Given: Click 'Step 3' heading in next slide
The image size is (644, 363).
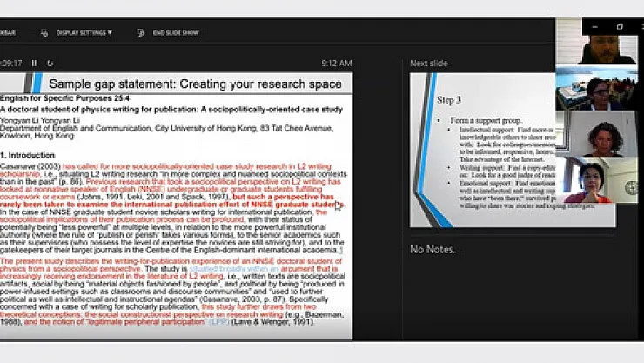Looking at the screenshot, I should [449, 100].
